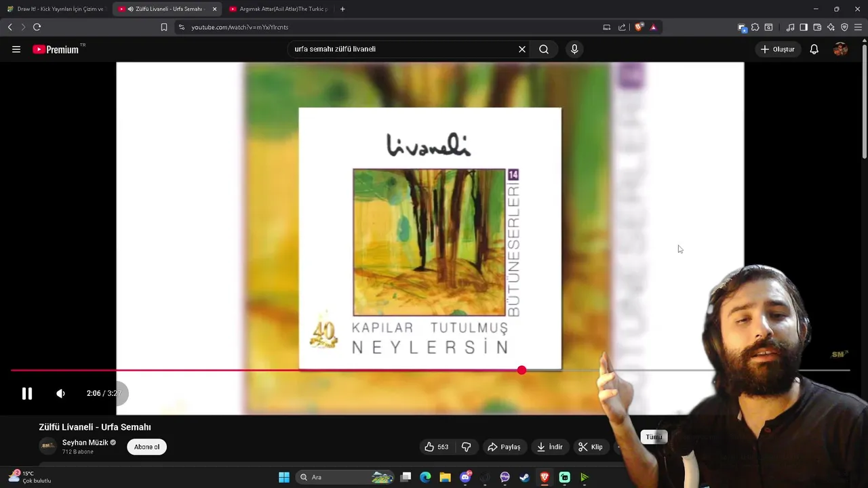Open Task View on the taskbar
This screenshot has width=868, height=488.
(406, 477)
